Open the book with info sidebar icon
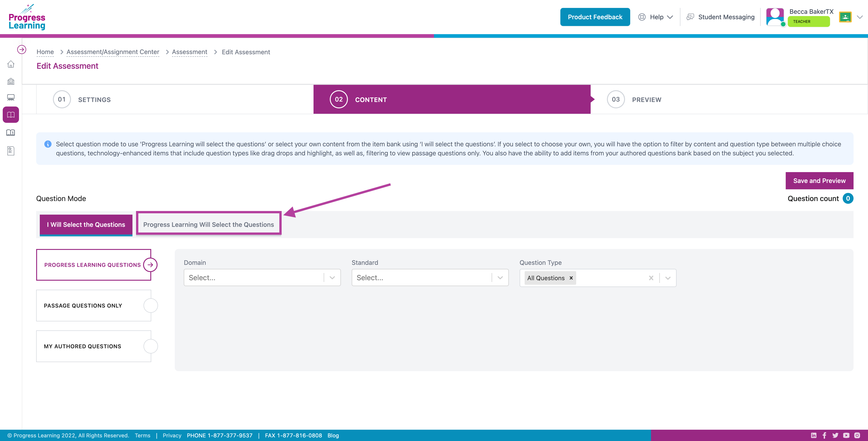Image resolution: width=868 pixels, height=441 pixels. (x=11, y=133)
